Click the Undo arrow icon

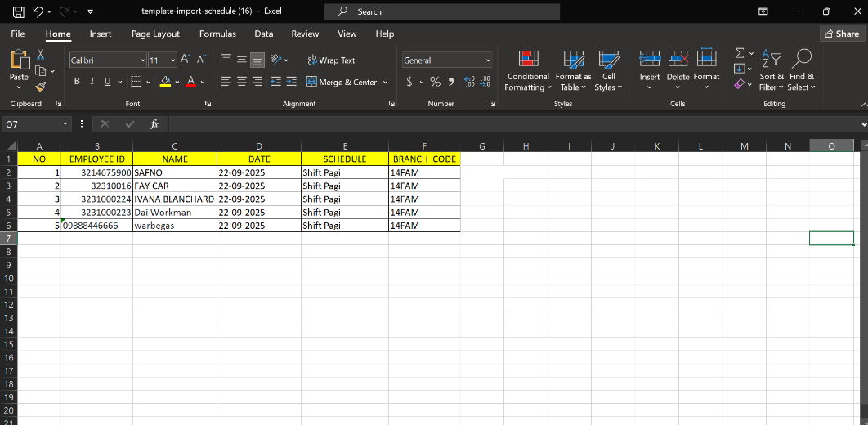click(38, 11)
